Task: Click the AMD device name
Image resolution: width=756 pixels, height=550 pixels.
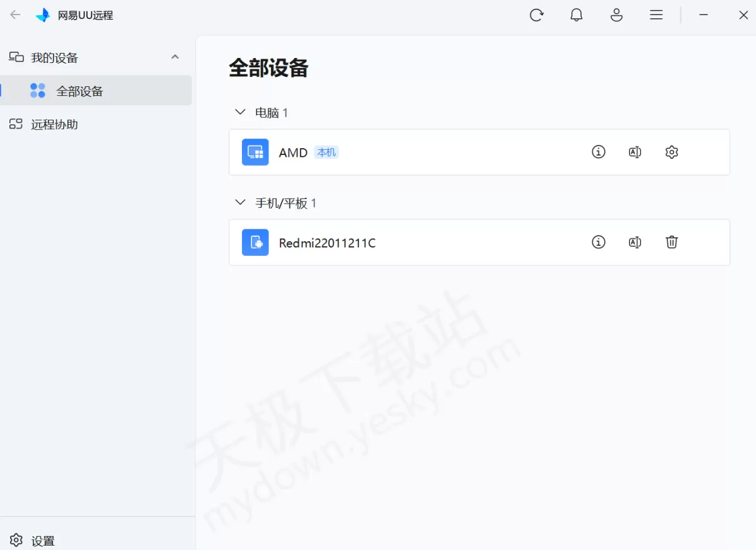Action: pos(293,152)
